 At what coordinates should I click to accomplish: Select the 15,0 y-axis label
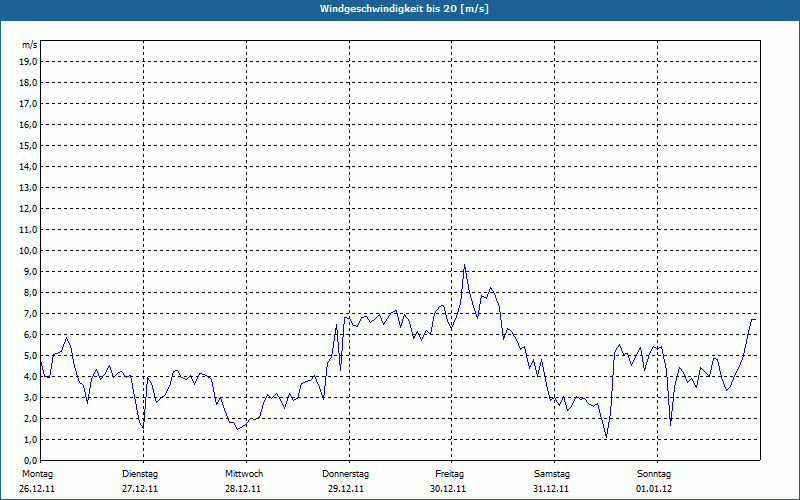pos(28,145)
